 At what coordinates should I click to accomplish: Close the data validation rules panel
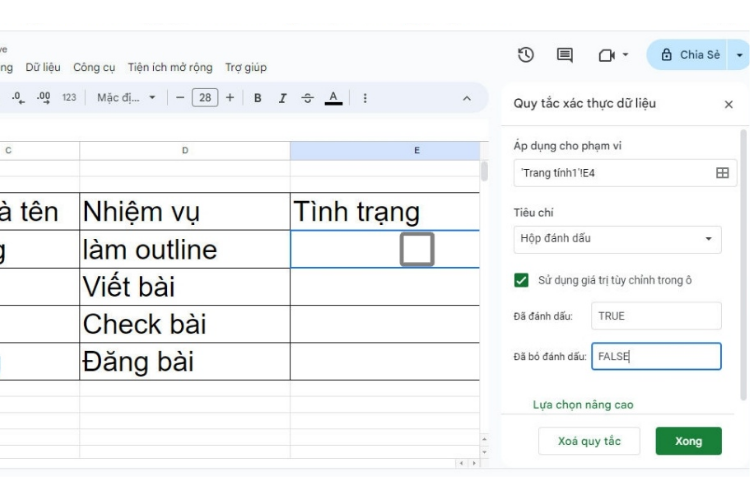[728, 104]
